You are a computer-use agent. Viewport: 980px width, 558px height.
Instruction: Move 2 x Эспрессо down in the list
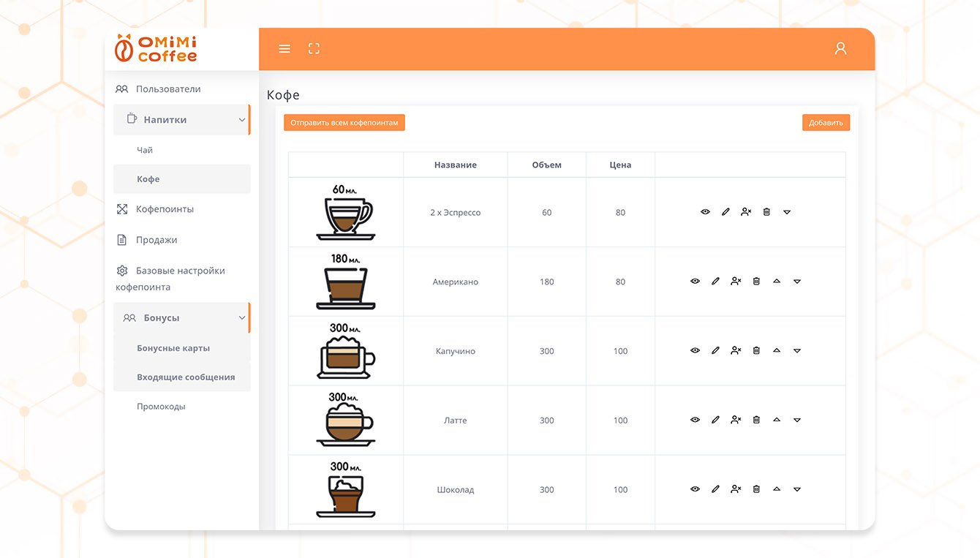[787, 212]
